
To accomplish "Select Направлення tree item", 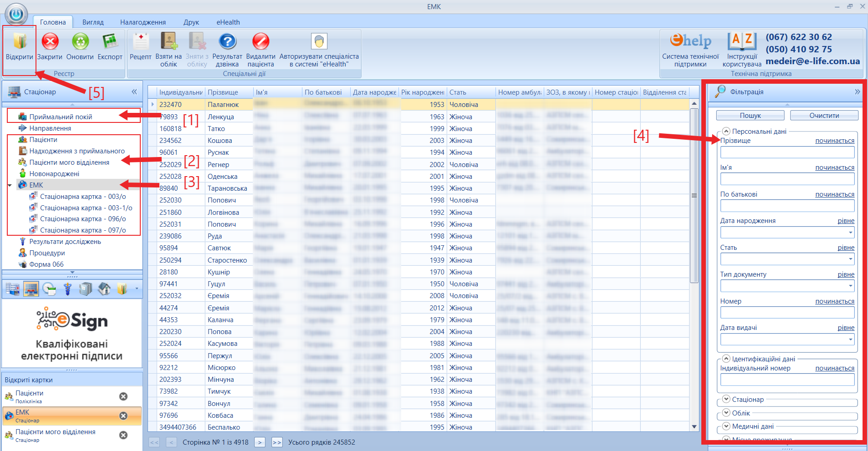I will pyautogui.click(x=50, y=128).
